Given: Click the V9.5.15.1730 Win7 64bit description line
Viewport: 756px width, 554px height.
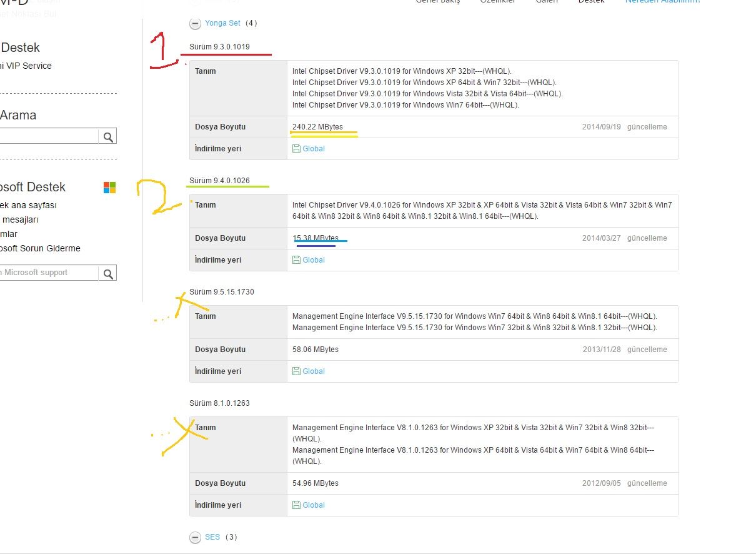Looking at the screenshot, I should (x=475, y=316).
